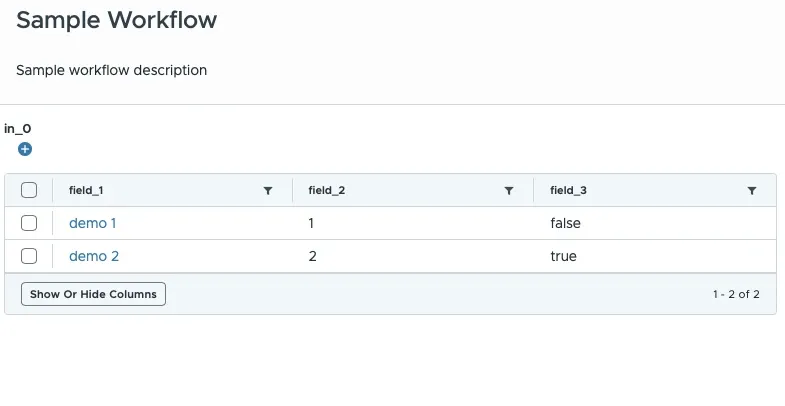
Task: Click the value 2 cell in field_2
Action: click(313, 256)
